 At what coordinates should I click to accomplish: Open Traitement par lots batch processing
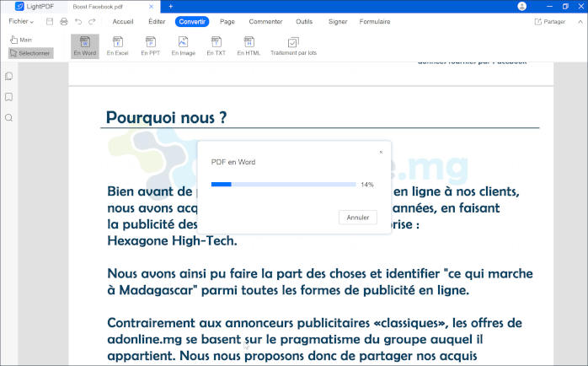click(x=293, y=46)
